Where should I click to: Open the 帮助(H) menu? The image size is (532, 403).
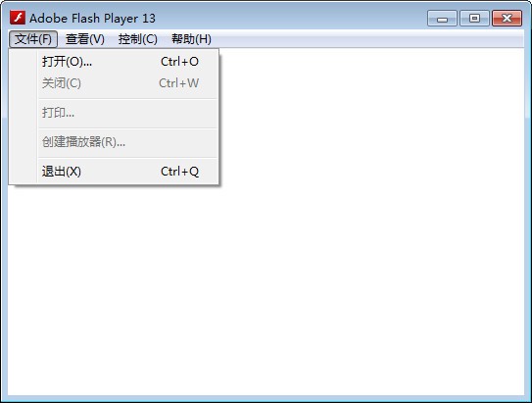[191, 39]
